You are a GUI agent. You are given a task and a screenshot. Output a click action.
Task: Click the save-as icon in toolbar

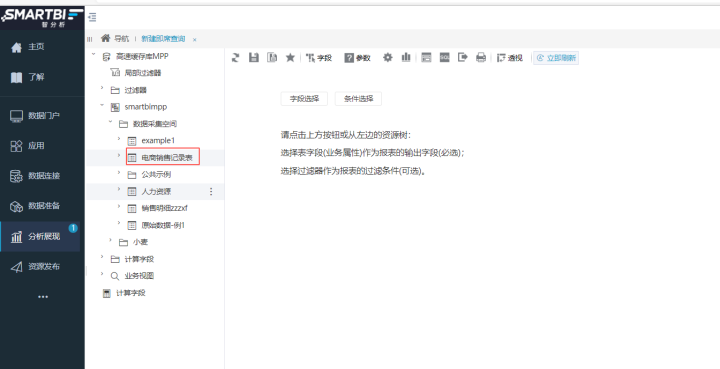pos(272,57)
